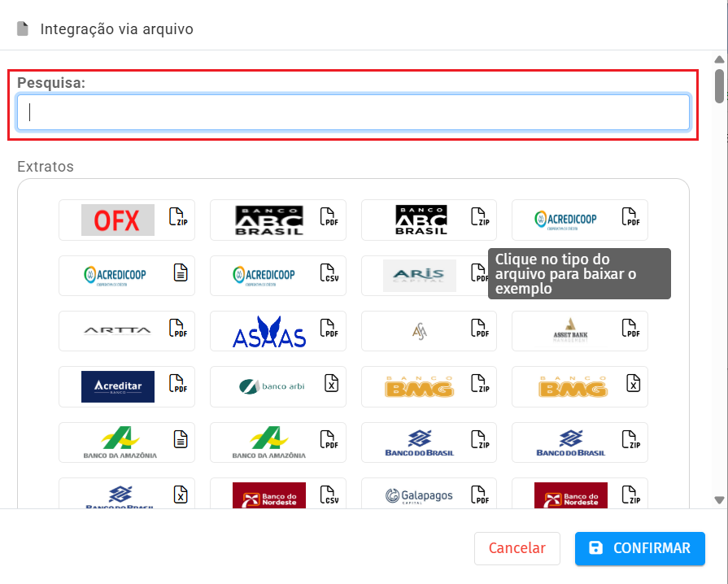Click the BMG ZIP file icon
Screen dimensions: 728x584
pyautogui.click(x=480, y=386)
